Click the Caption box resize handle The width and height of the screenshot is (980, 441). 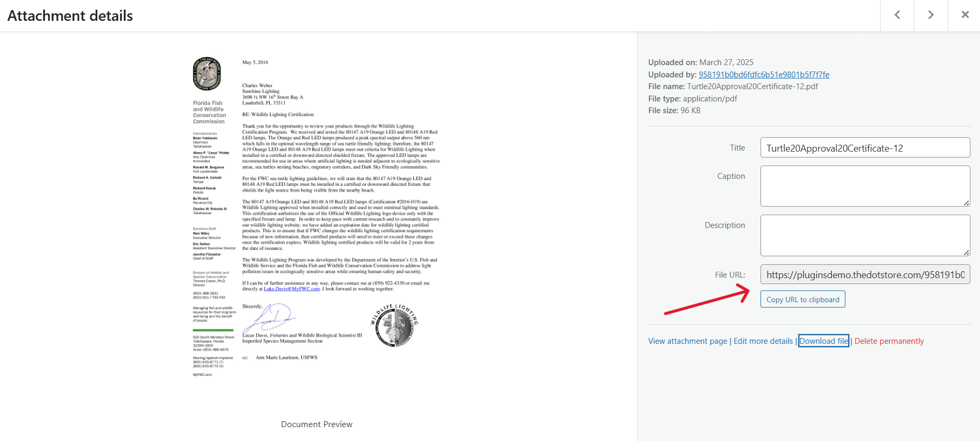tap(967, 203)
